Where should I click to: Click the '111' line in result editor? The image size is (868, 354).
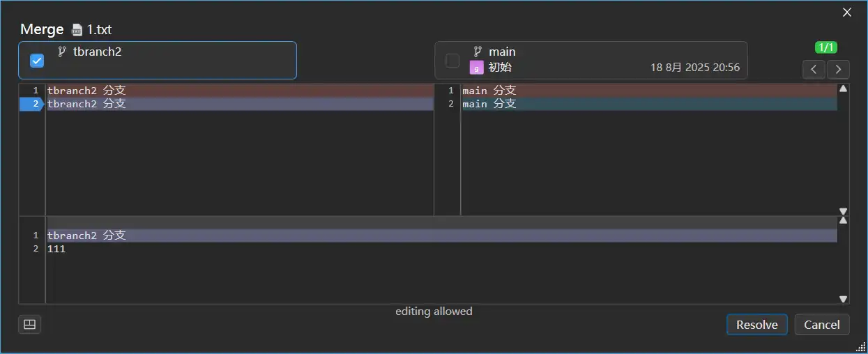(x=56, y=249)
